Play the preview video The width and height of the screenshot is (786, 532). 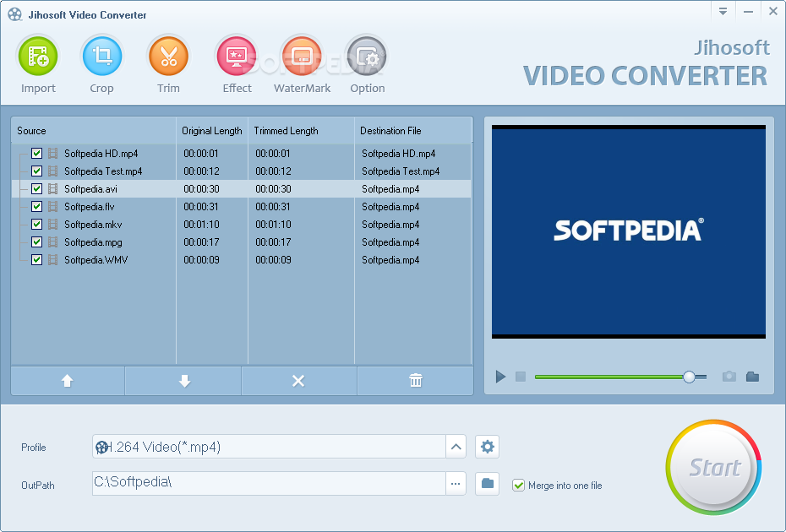point(500,377)
